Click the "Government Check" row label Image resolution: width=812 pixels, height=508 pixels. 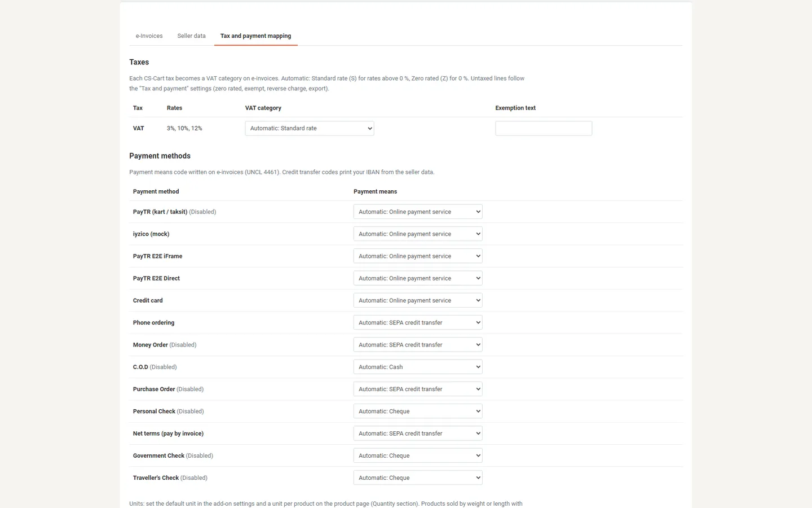tap(158, 456)
